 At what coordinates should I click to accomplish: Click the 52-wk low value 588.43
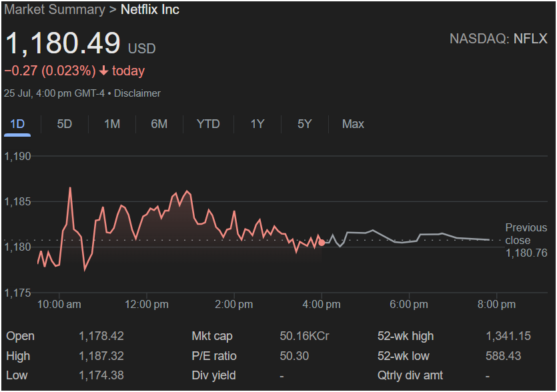tap(504, 356)
